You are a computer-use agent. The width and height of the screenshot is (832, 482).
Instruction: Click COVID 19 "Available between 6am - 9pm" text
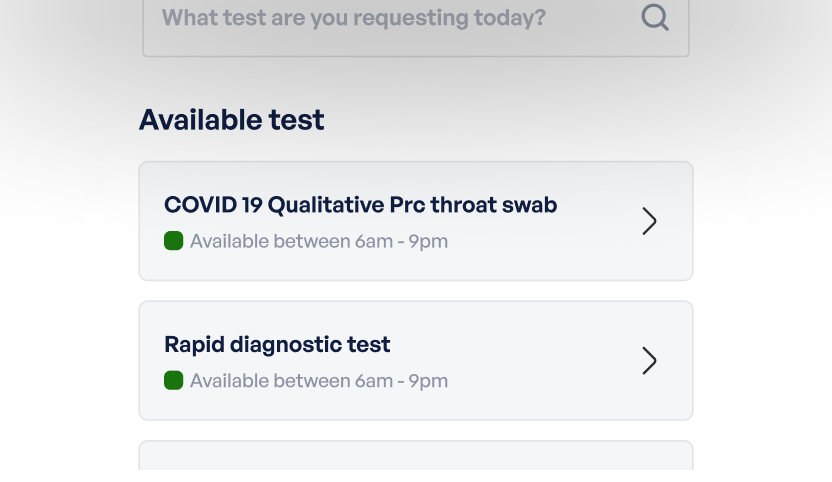(319, 241)
